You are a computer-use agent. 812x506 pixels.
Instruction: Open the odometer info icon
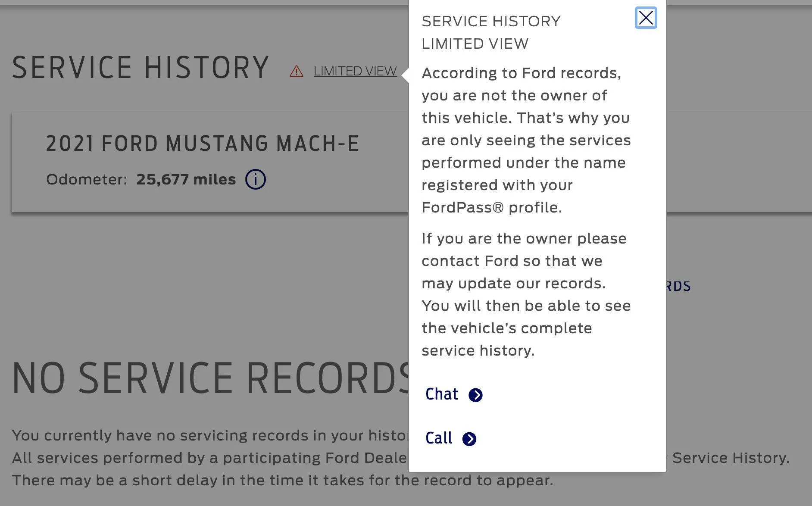[x=256, y=179]
